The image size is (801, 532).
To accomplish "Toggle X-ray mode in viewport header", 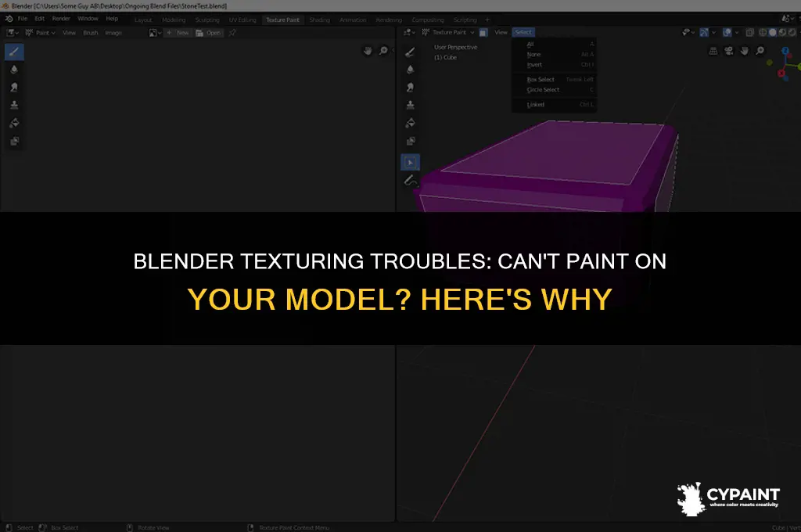I will coord(750,32).
